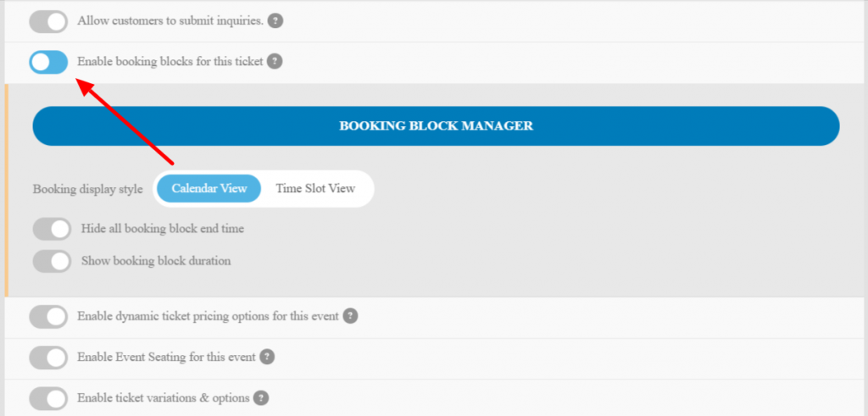This screenshot has height=416, width=868.
Task: Click Enable Event Seating for this event text
Action: [167, 357]
